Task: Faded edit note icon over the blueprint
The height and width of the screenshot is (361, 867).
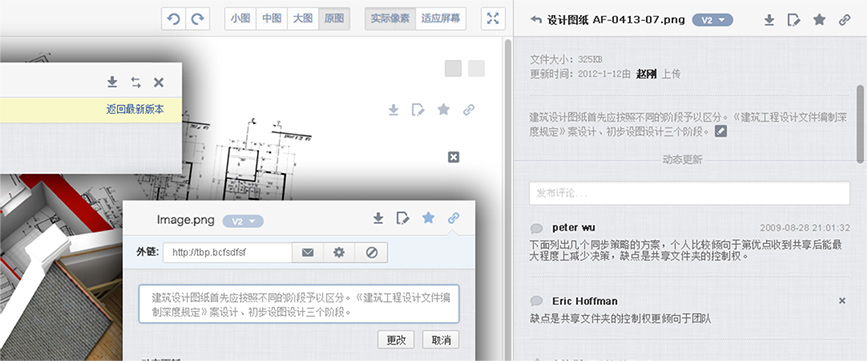Action: click(x=418, y=109)
